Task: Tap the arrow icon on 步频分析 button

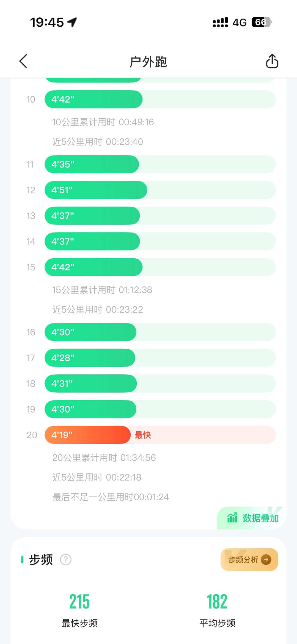Action: point(266,560)
